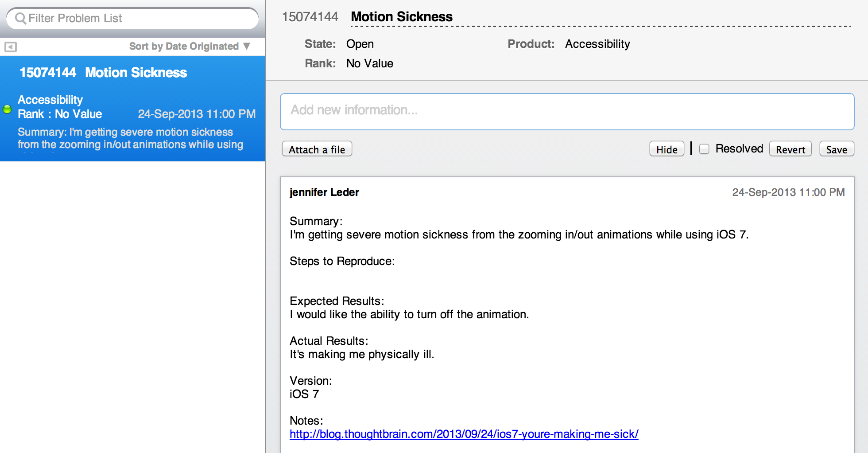Open the Sort by Date Originated dropdown

[190, 46]
